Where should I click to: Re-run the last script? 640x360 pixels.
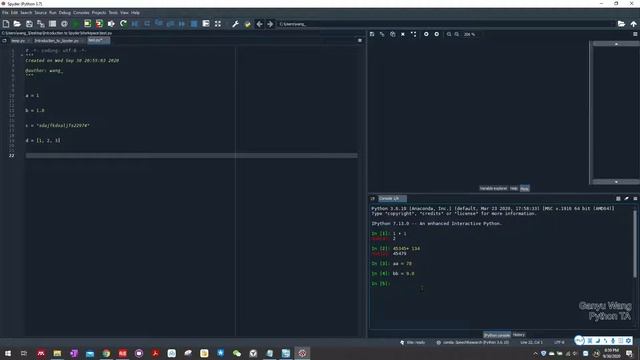pos(123,24)
